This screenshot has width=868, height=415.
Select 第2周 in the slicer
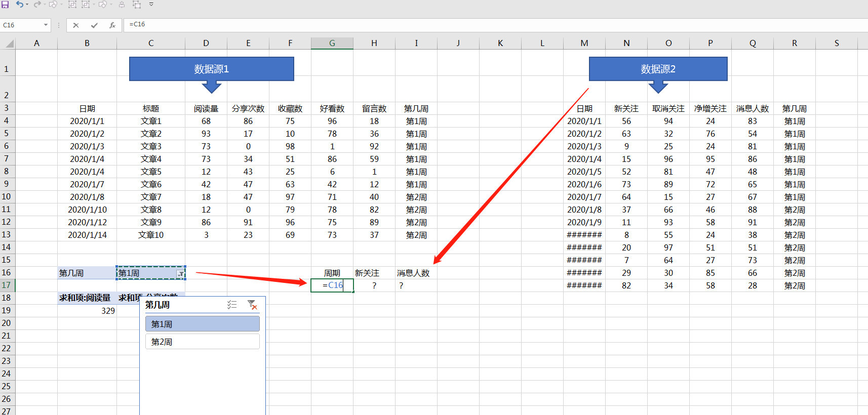(202, 342)
